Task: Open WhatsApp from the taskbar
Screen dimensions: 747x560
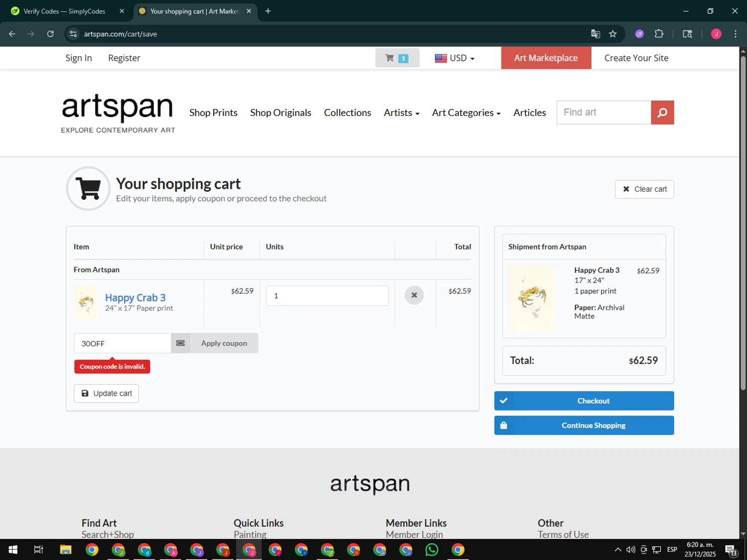Action: coord(432,550)
